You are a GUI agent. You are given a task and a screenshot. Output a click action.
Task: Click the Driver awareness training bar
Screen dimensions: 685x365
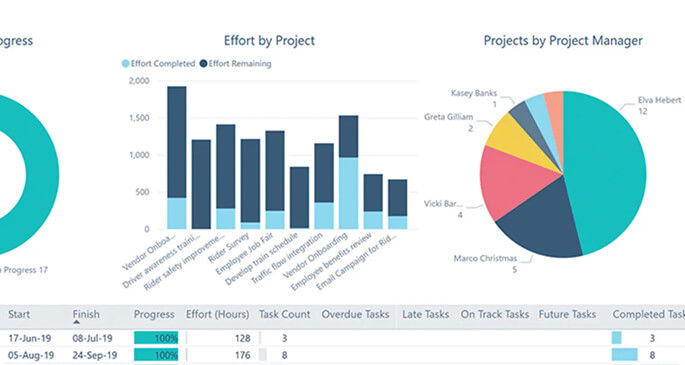pyautogui.click(x=201, y=184)
